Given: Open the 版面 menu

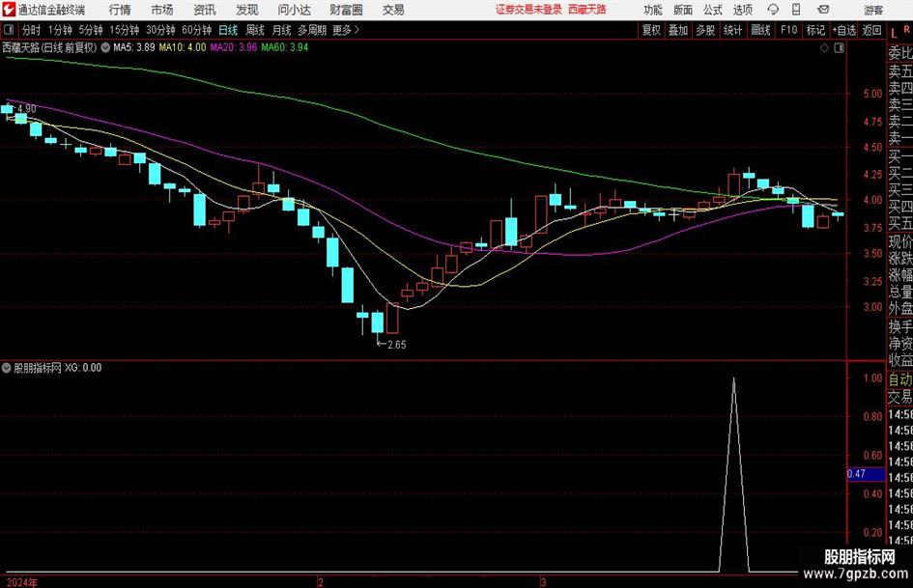Looking at the screenshot, I should (682, 10).
